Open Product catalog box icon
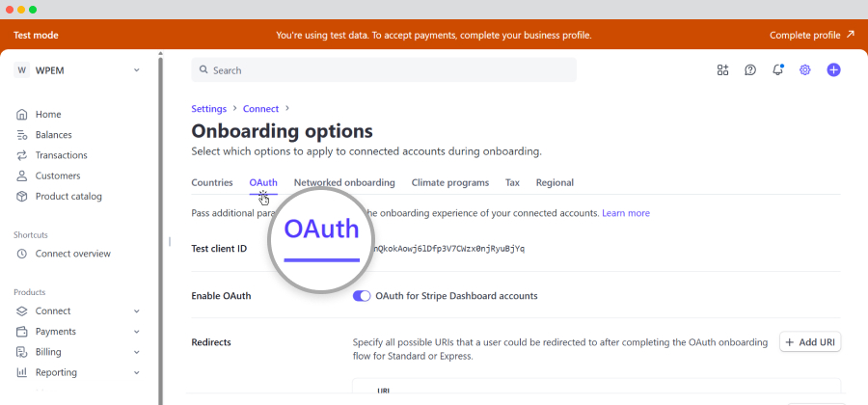 22,197
